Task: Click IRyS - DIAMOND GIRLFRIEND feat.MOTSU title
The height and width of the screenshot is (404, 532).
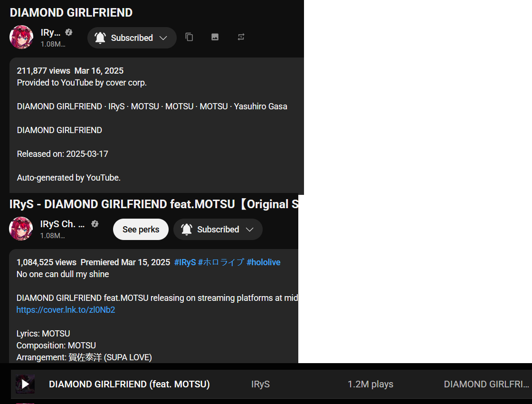Action: point(154,204)
